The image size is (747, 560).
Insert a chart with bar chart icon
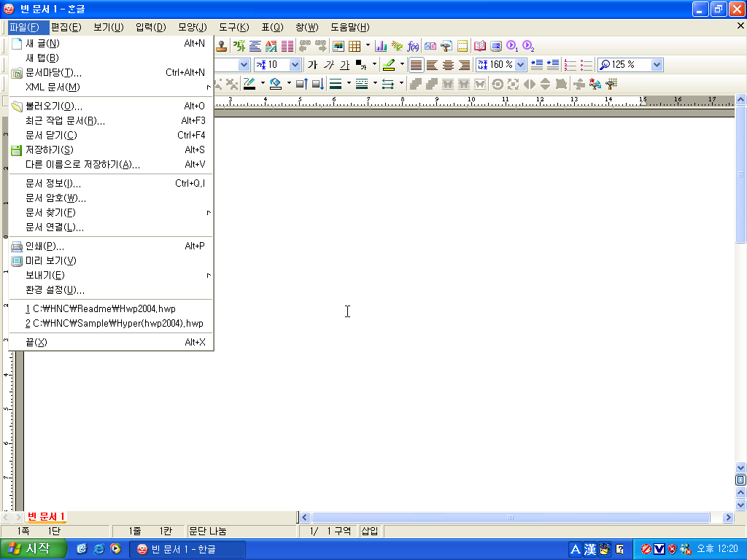pos(381,46)
